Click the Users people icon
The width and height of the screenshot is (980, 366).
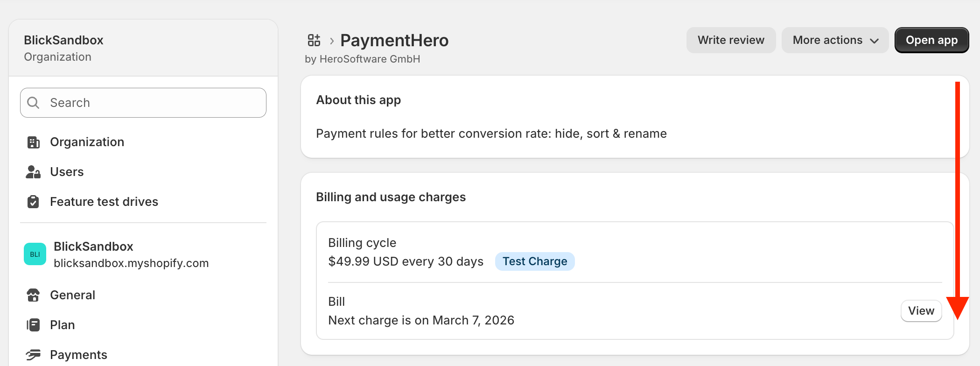[33, 172]
